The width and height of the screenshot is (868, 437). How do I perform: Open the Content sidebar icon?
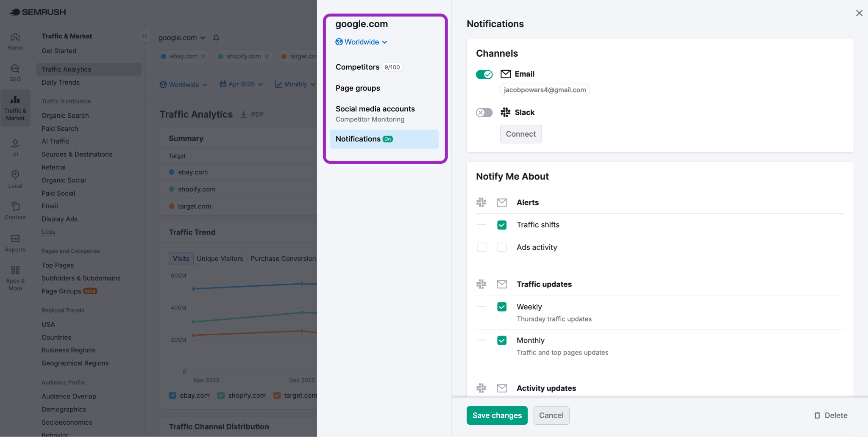coord(15,210)
